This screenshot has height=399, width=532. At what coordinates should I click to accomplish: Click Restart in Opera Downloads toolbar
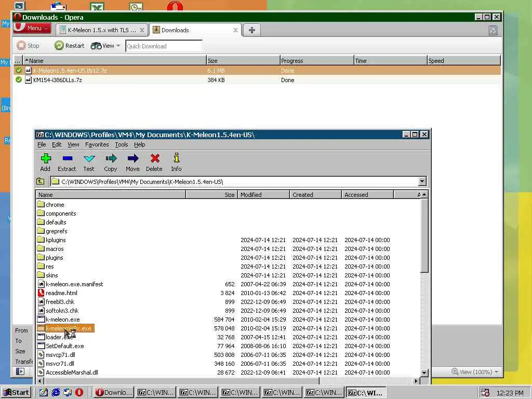tap(70, 46)
